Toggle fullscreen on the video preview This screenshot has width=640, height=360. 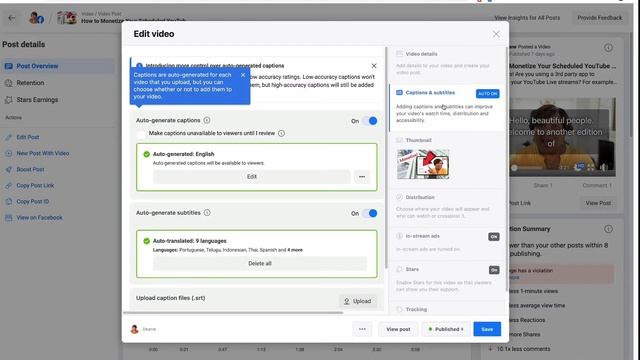click(x=591, y=167)
